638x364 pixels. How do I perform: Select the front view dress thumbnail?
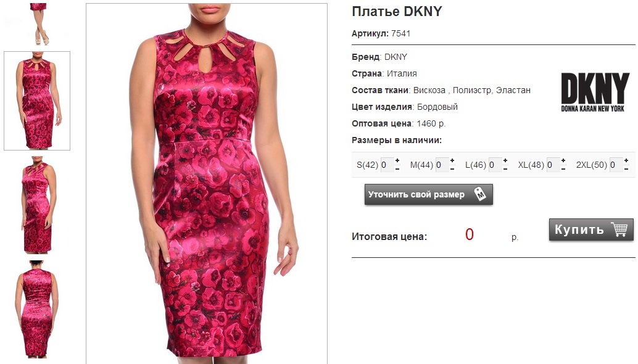pyautogui.click(x=37, y=101)
